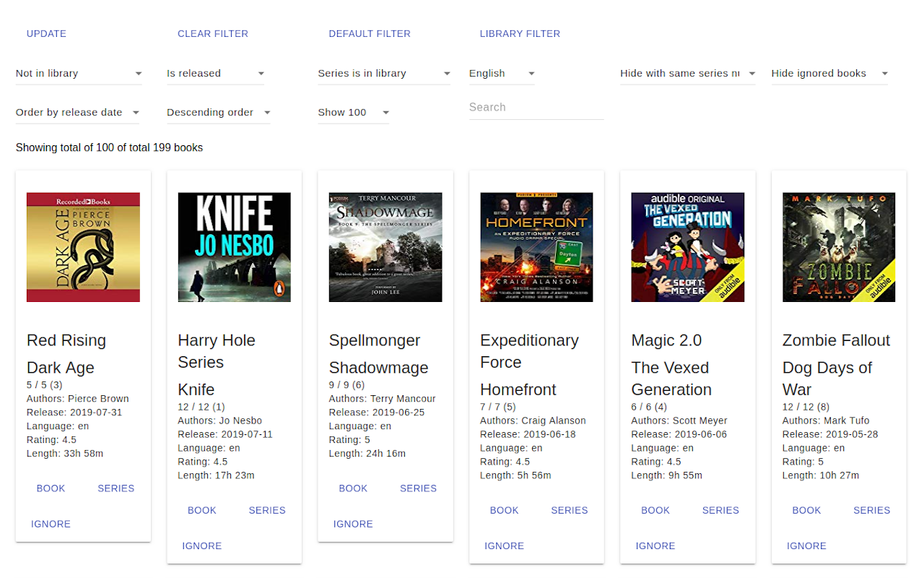Click 'Authors: Craig Alanson' text
Viewport: 924px width, 578px height.
click(x=533, y=420)
